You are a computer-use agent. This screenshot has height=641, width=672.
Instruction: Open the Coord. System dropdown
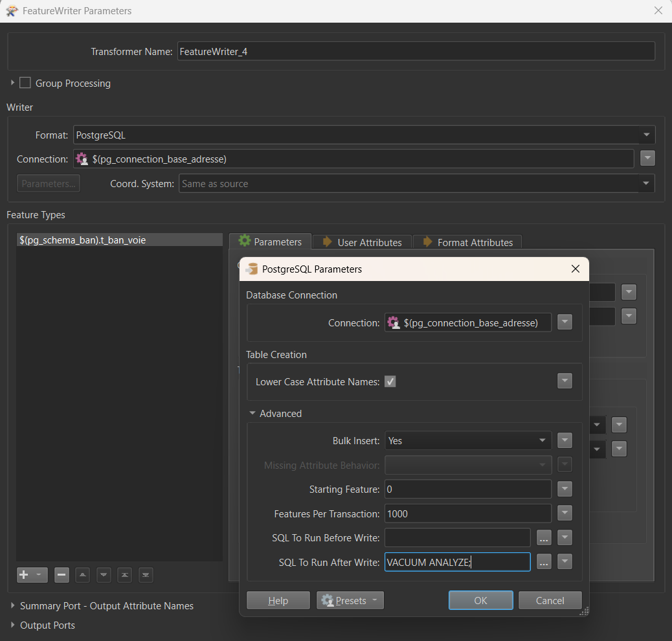click(x=646, y=183)
